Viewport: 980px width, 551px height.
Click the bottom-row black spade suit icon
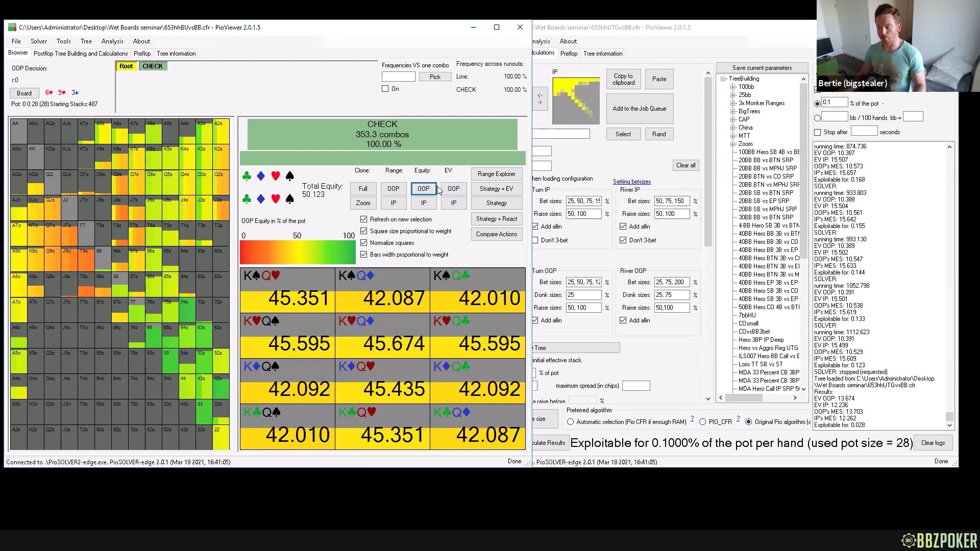coord(290,199)
